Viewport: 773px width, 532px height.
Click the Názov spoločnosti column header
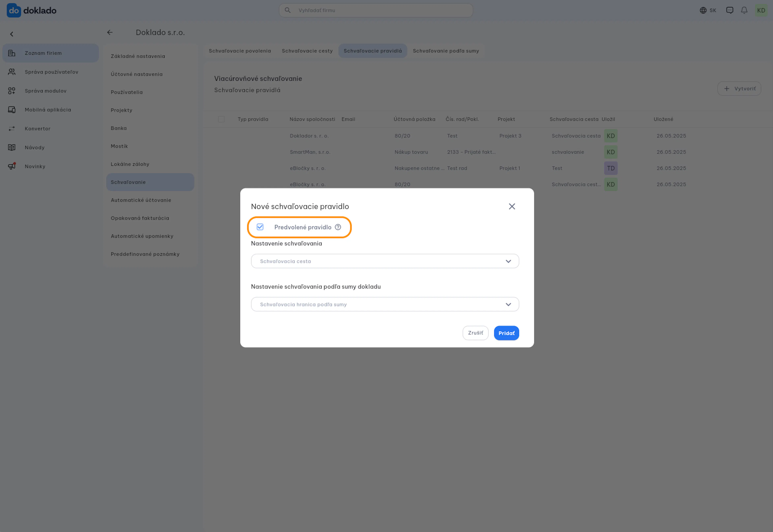point(312,119)
